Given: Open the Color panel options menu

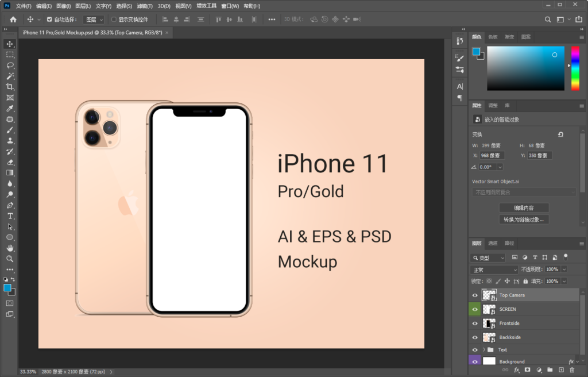Looking at the screenshot, I should (x=582, y=37).
